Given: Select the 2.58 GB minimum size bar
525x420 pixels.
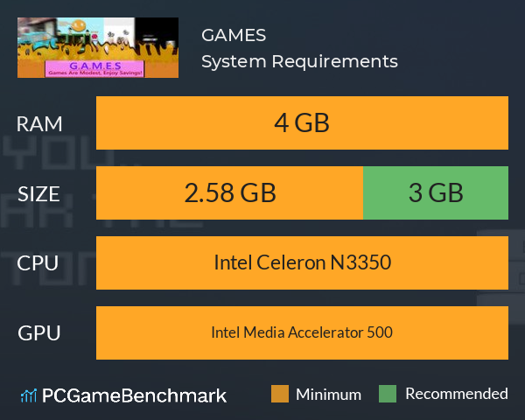Looking at the screenshot, I should [229, 192].
